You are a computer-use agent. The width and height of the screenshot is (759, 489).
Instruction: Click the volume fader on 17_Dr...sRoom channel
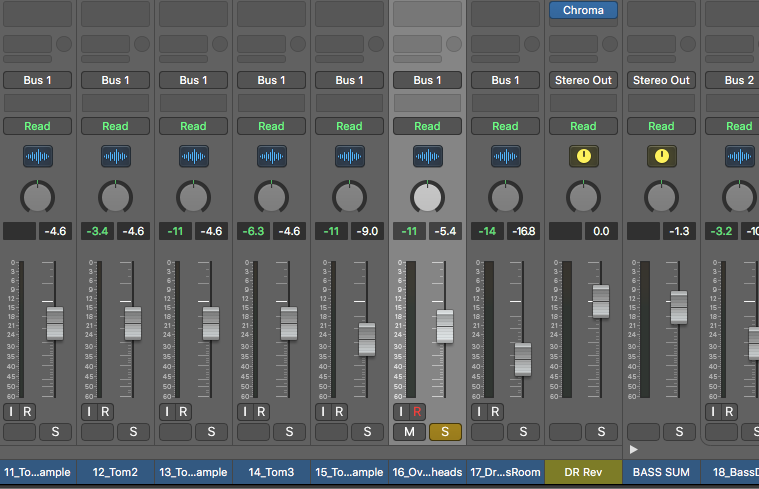(523, 359)
